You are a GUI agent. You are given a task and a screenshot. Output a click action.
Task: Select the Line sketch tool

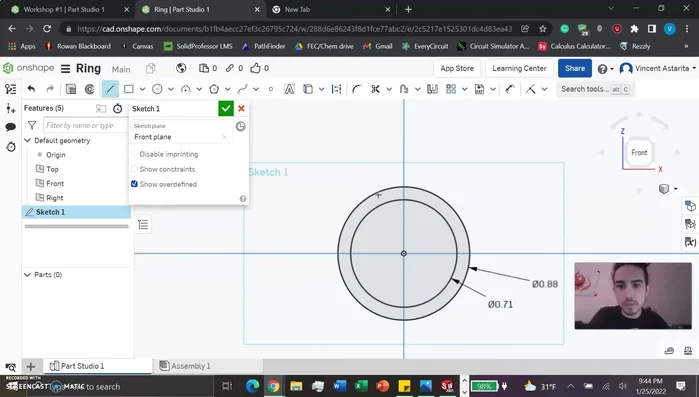coord(110,89)
